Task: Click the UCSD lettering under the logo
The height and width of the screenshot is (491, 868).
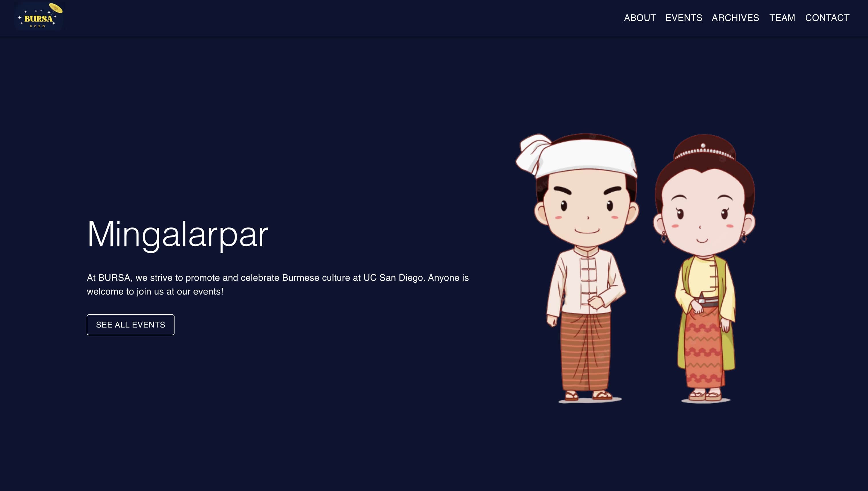Action: click(x=38, y=26)
